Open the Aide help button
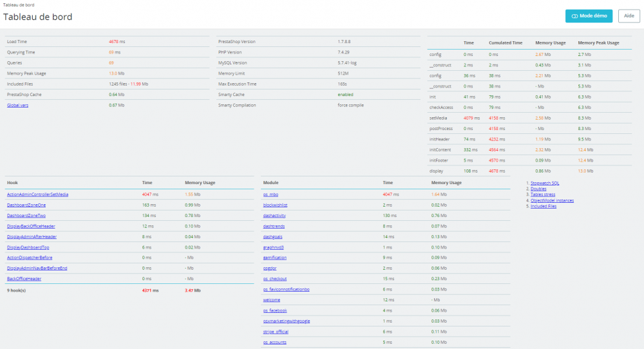The height and width of the screenshot is (349, 644). point(629,16)
